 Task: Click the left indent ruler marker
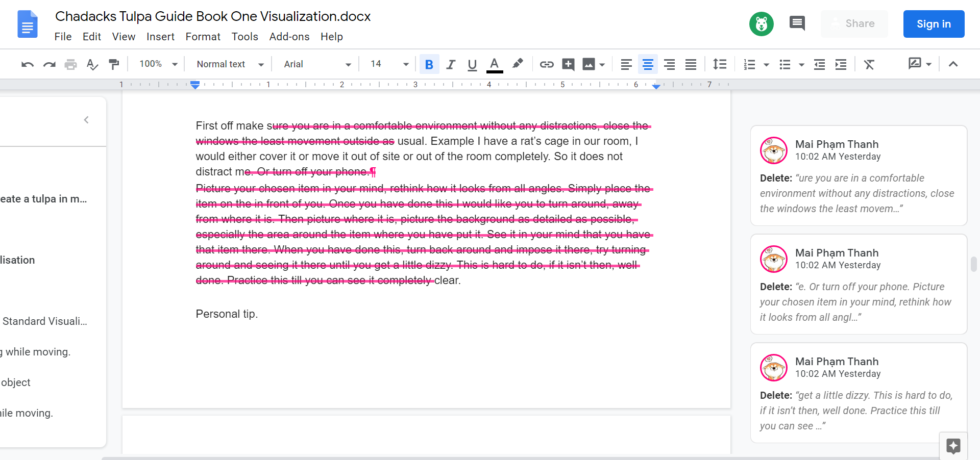[x=195, y=85]
